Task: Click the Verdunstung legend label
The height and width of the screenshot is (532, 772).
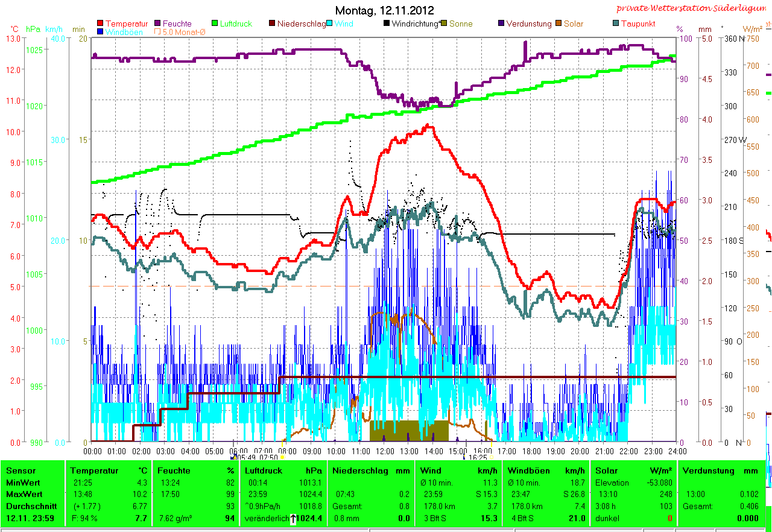Action: click(528, 24)
